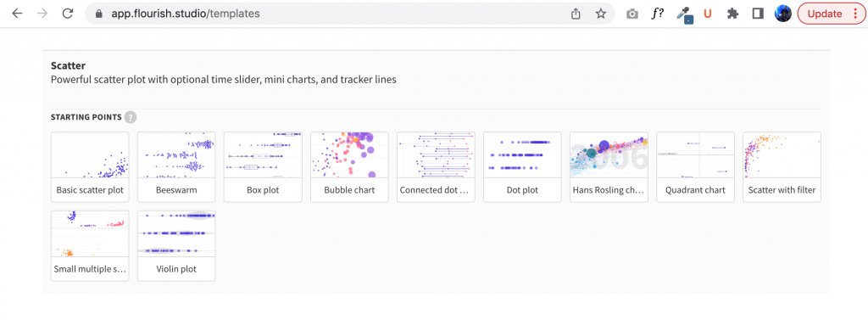This screenshot has height=320, width=868.
Task: Click the browser back arrow
Action: tap(17, 14)
